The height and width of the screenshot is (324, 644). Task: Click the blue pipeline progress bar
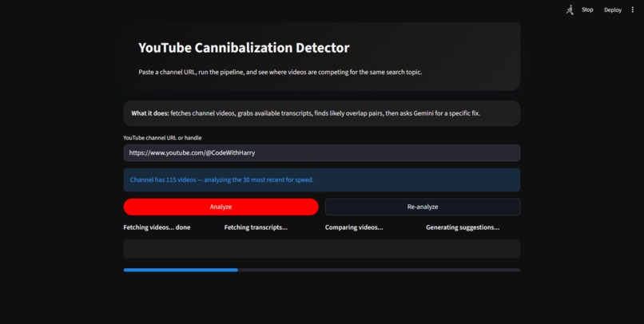(321, 270)
